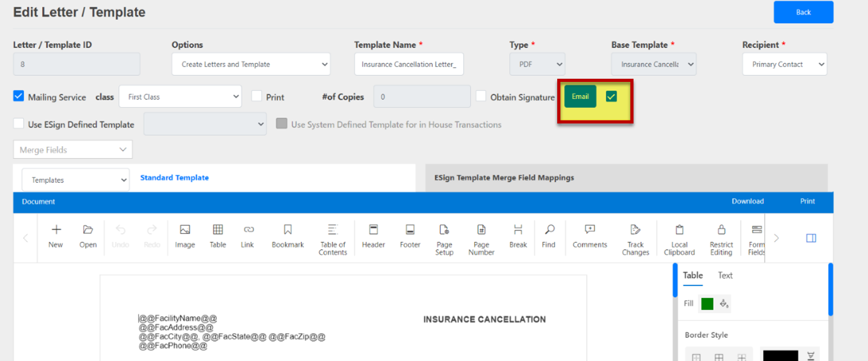
Task: Toggle the checkbox beside Email button
Action: point(611,96)
